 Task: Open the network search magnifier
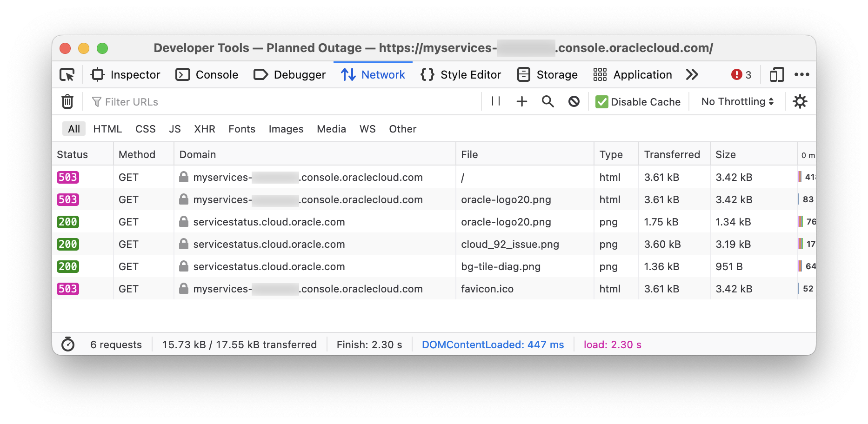(x=548, y=101)
